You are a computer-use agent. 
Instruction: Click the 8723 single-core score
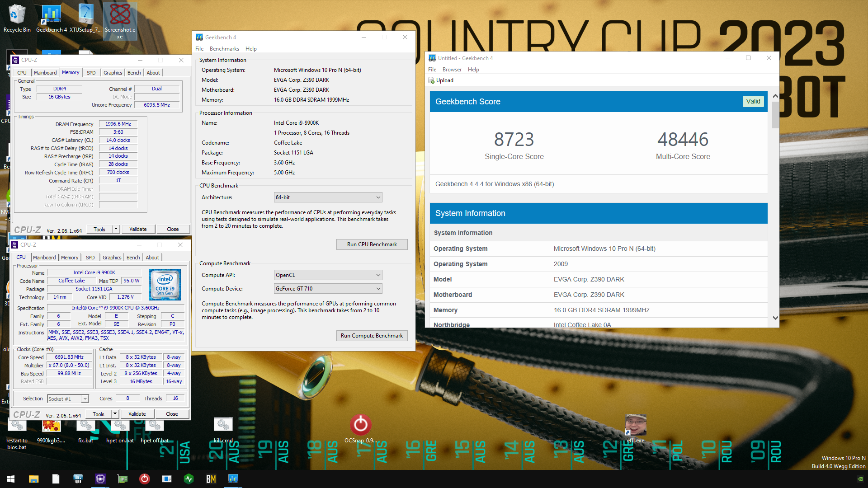[x=514, y=140]
